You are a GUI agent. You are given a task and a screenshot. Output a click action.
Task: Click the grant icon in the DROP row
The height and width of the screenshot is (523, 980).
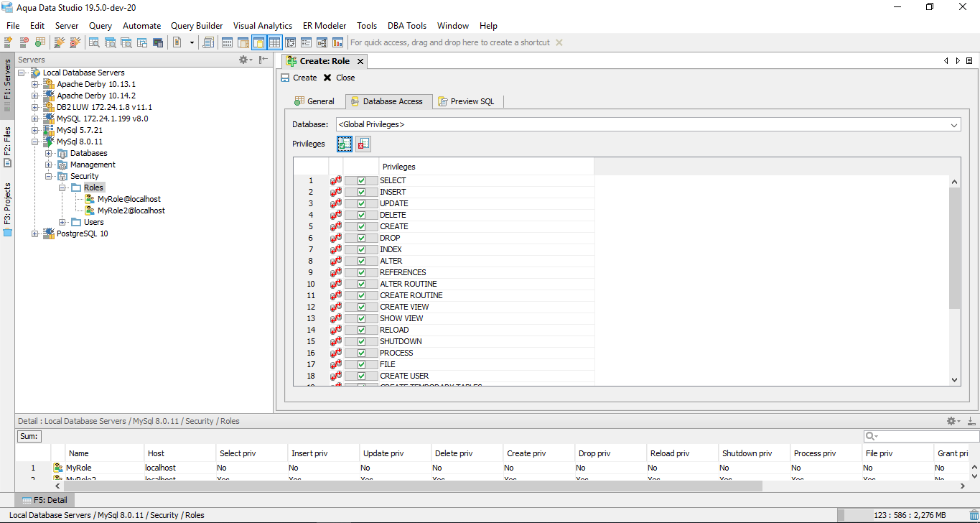point(336,238)
